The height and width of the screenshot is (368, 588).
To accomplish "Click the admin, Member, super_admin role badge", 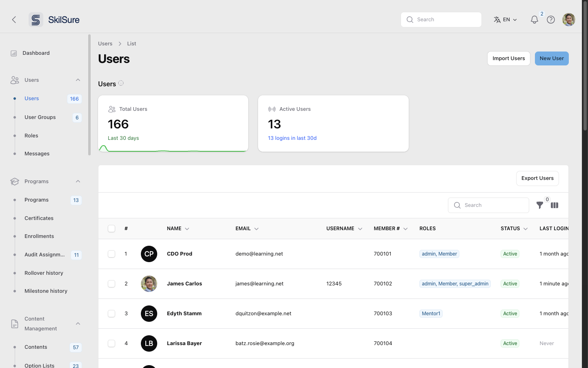I will pos(455,284).
